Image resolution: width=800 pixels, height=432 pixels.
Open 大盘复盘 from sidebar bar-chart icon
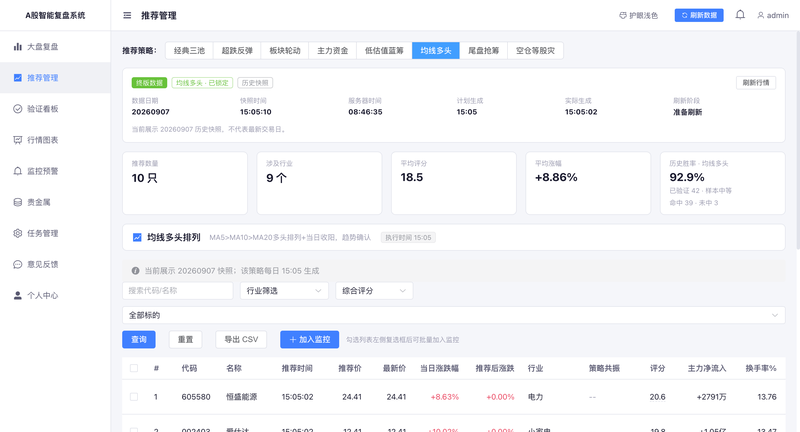point(18,46)
